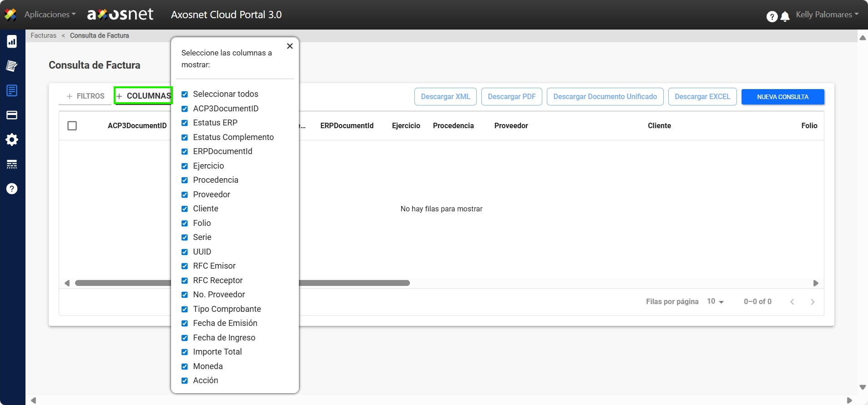The width and height of the screenshot is (868, 405).
Task: Toggle the Estatus Complemento column checkbox
Action: coord(185,137)
